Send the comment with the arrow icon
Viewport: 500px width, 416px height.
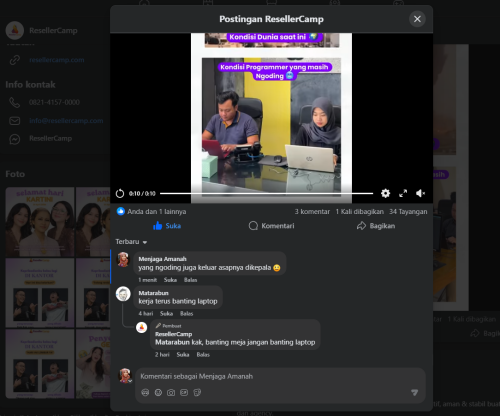click(x=414, y=393)
